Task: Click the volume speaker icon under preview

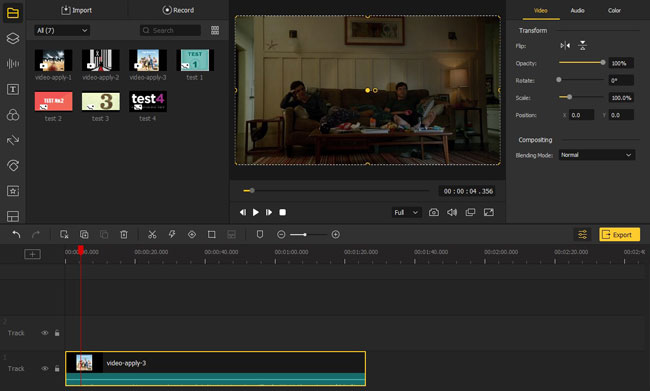Action: coord(452,212)
